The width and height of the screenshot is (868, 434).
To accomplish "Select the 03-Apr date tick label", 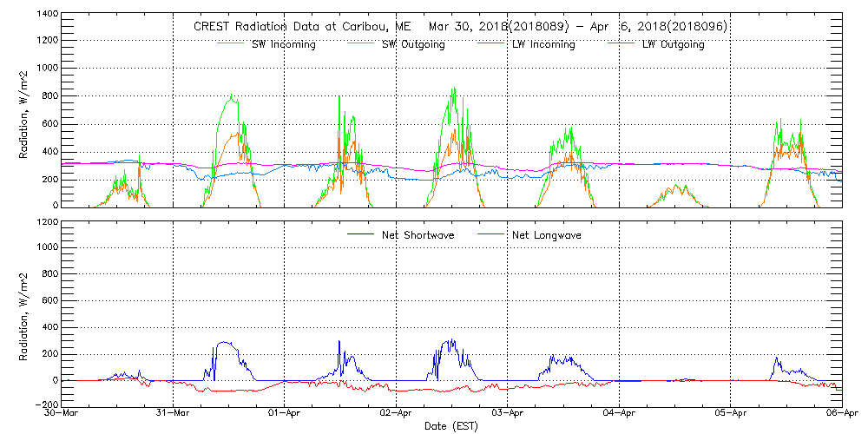I will click(509, 414).
